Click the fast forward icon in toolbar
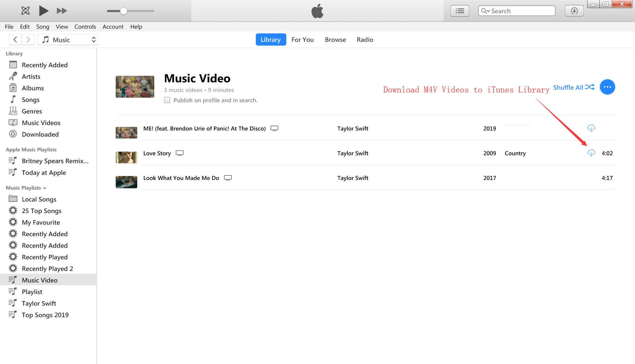The height and width of the screenshot is (364, 635). tap(61, 11)
